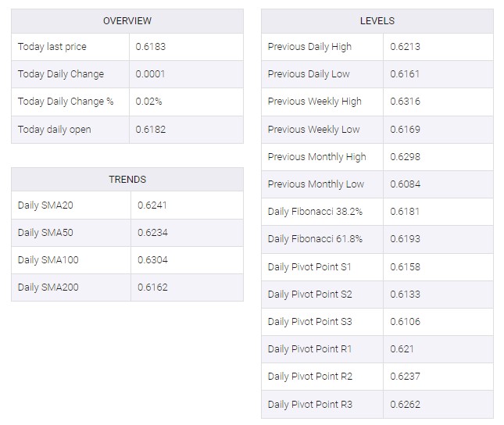Click the OVERVIEW table header
Viewport: 504px width, 425px height.
click(127, 21)
